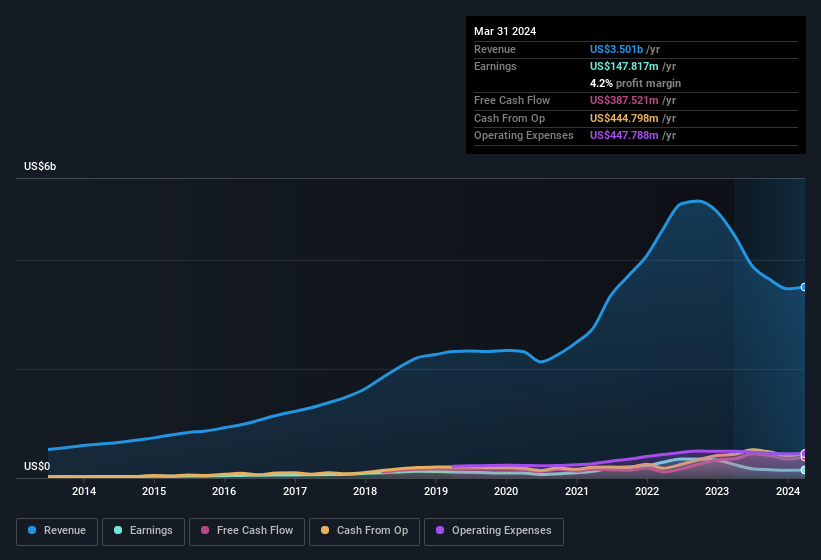821x560 pixels.
Task: Click the Operating Expenses label in tooltip
Action: point(524,136)
